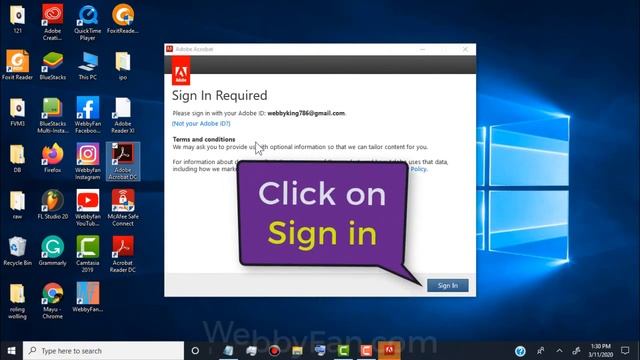Image resolution: width=640 pixels, height=360 pixels.
Task: Launch Mayu Chrome shortcut
Action: click(x=52, y=301)
